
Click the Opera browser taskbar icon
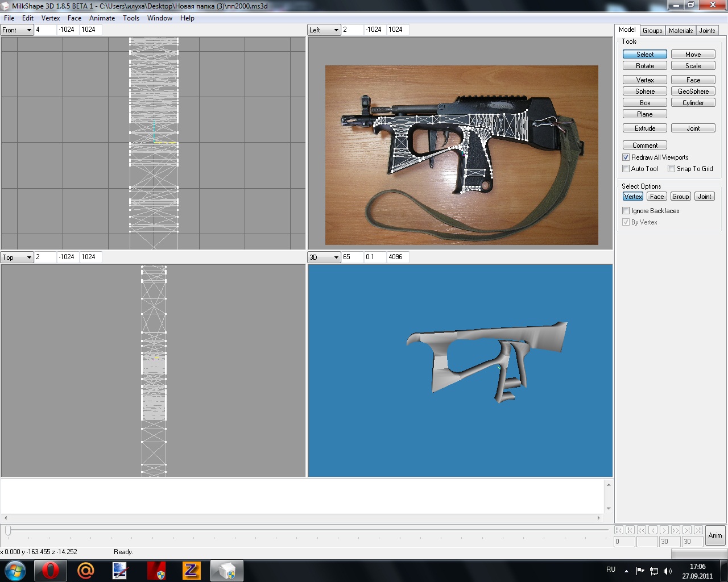pyautogui.click(x=50, y=571)
